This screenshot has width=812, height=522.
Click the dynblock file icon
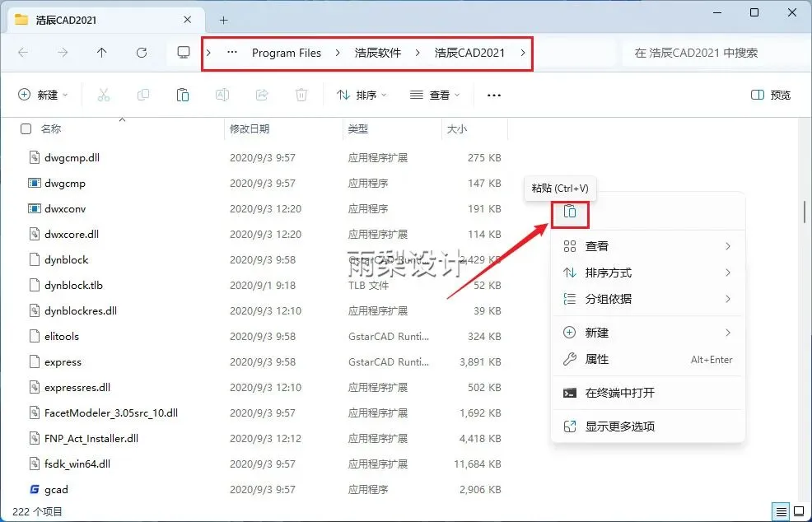click(x=35, y=259)
